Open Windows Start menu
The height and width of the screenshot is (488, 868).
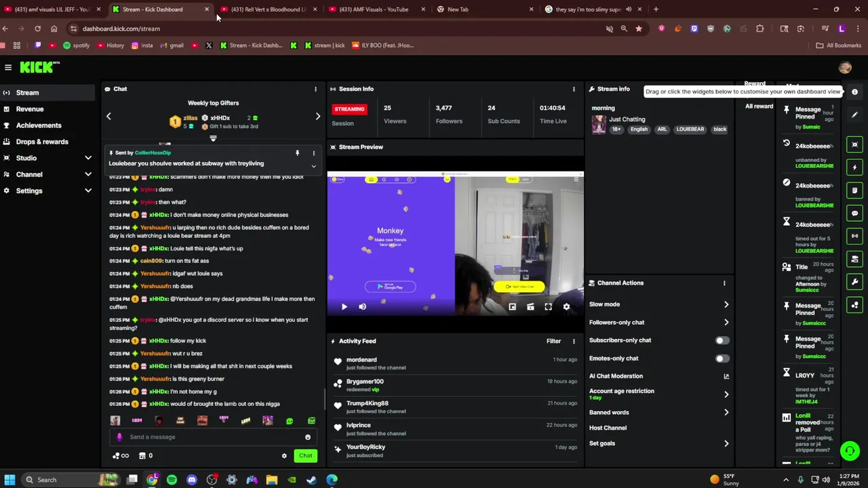tap(9, 480)
